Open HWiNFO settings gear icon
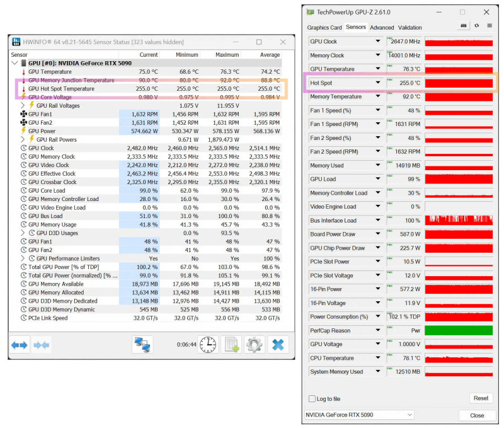The height and width of the screenshot is (428, 504). 255,345
